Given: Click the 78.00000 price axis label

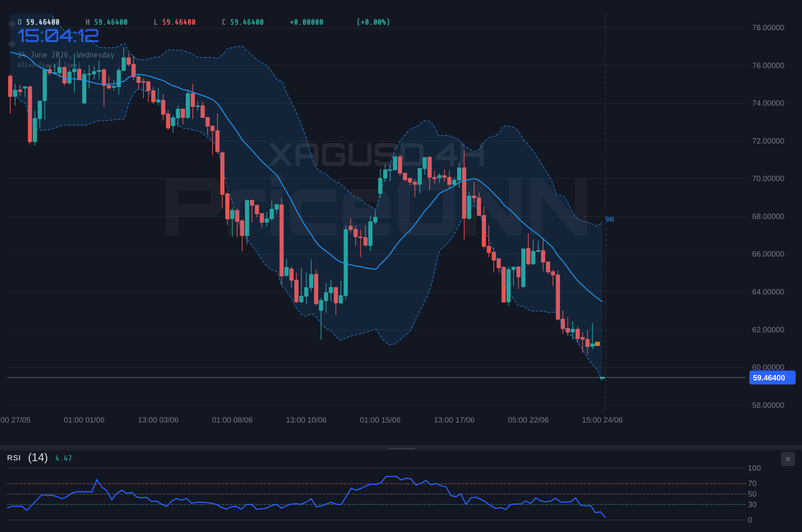Looking at the screenshot, I should (x=768, y=28).
